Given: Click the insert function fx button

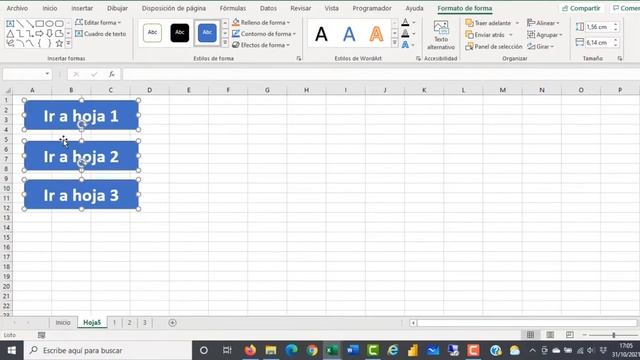Looking at the screenshot, I should [111, 74].
